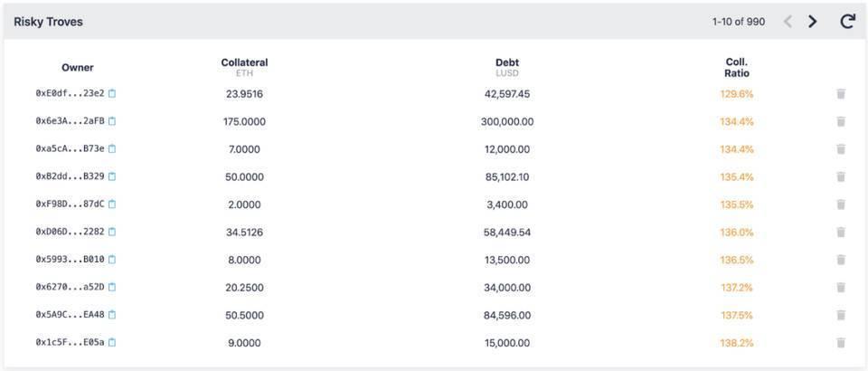The width and height of the screenshot is (868, 371).
Task: Copy address 0xE0df...23e2 using clipboard icon
Action: 112,93
